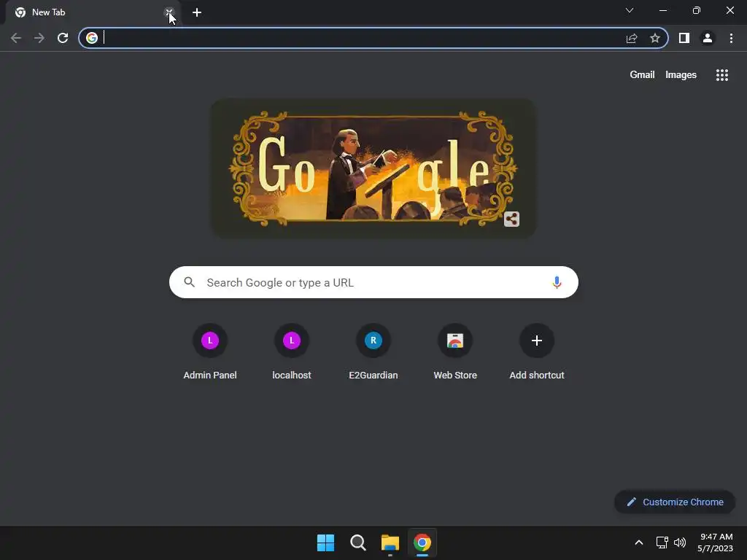Image resolution: width=747 pixels, height=560 pixels.
Task: Open the localhost shortcut
Action: 292,352
